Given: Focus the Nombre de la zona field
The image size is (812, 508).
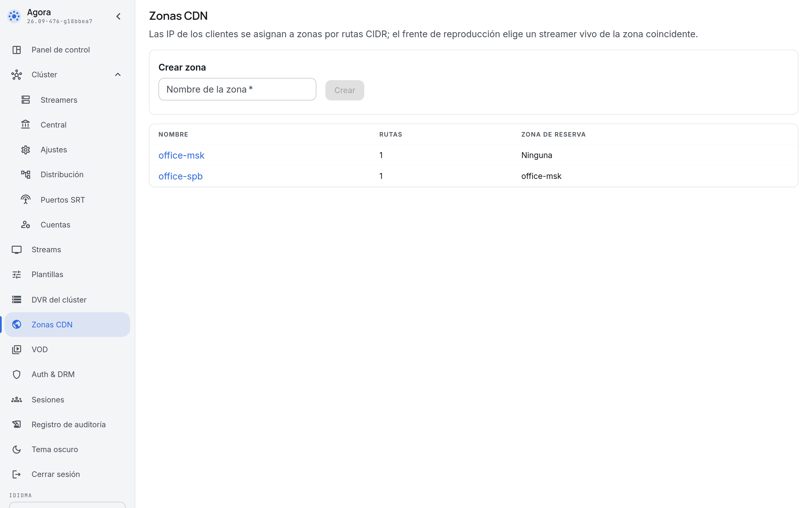Looking at the screenshot, I should (237, 89).
